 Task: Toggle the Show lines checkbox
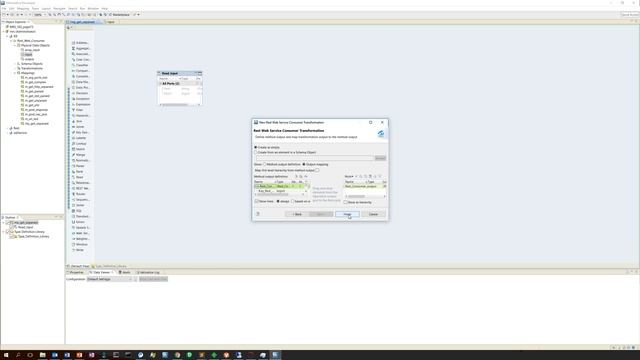(257, 201)
